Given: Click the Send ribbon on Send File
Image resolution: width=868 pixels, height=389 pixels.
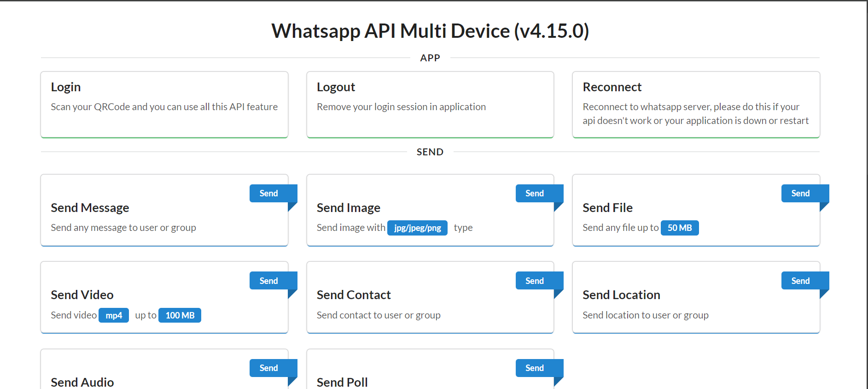Looking at the screenshot, I should (800, 193).
